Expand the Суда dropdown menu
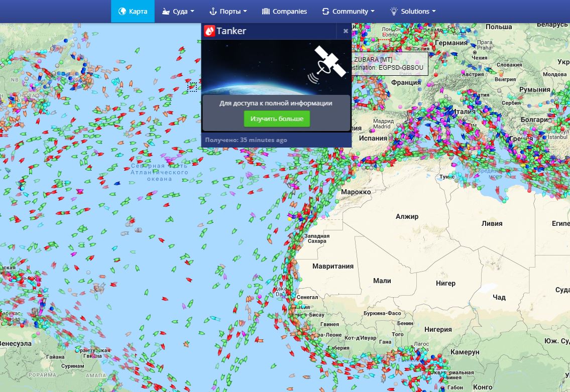The image size is (570, 392). coord(178,11)
